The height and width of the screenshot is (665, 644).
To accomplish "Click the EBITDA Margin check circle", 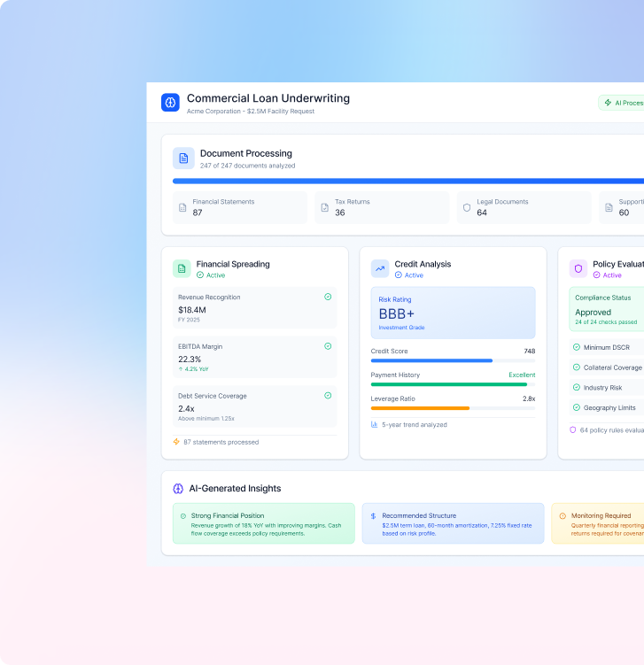I will point(328,346).
